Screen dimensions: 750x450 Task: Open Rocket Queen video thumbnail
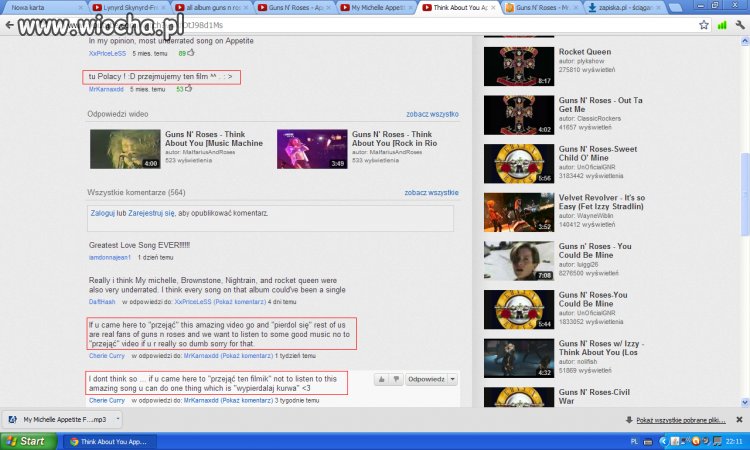pyautogui.click(x=519, y=66)
